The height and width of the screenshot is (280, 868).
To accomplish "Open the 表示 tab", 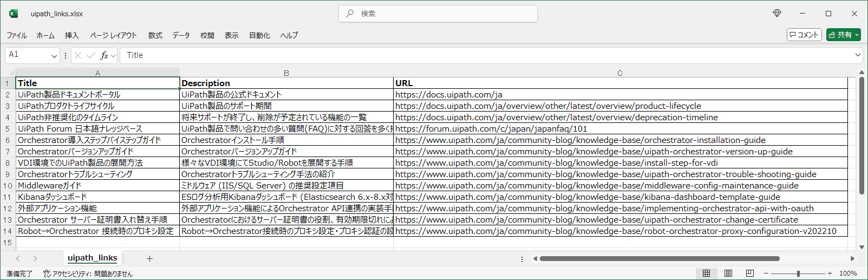I will (232, 35).
